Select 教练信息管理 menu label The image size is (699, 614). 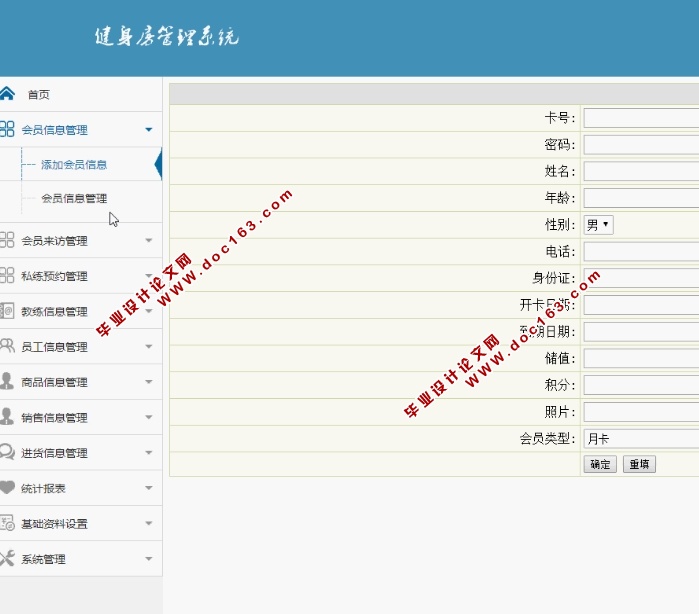pos(54,311)
